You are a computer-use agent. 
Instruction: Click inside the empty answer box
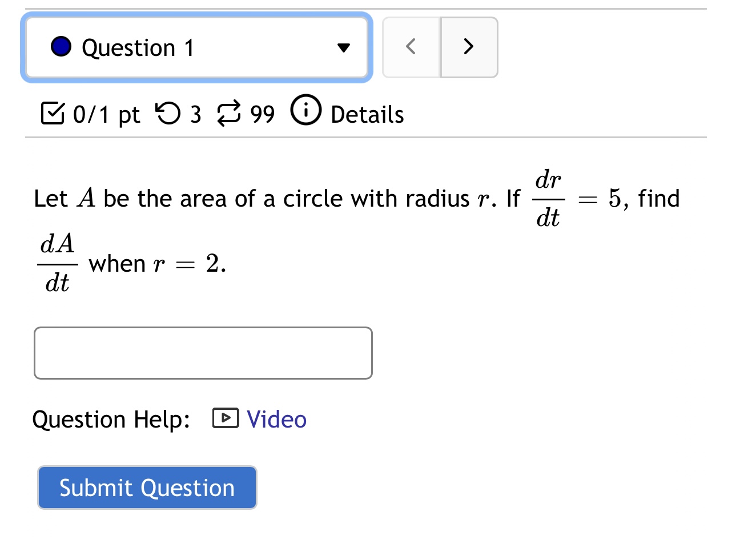click(203, 353)
